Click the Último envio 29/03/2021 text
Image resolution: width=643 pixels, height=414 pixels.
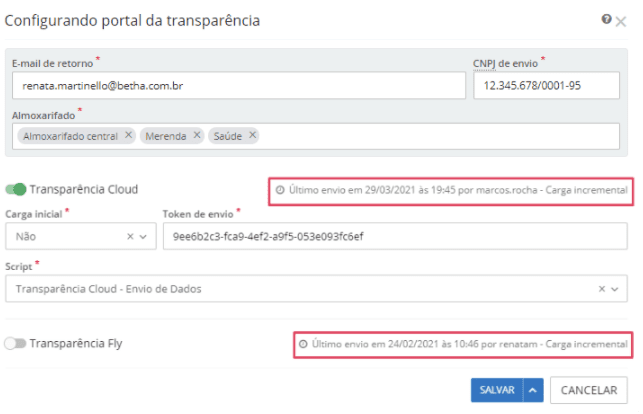pos(458,190)
